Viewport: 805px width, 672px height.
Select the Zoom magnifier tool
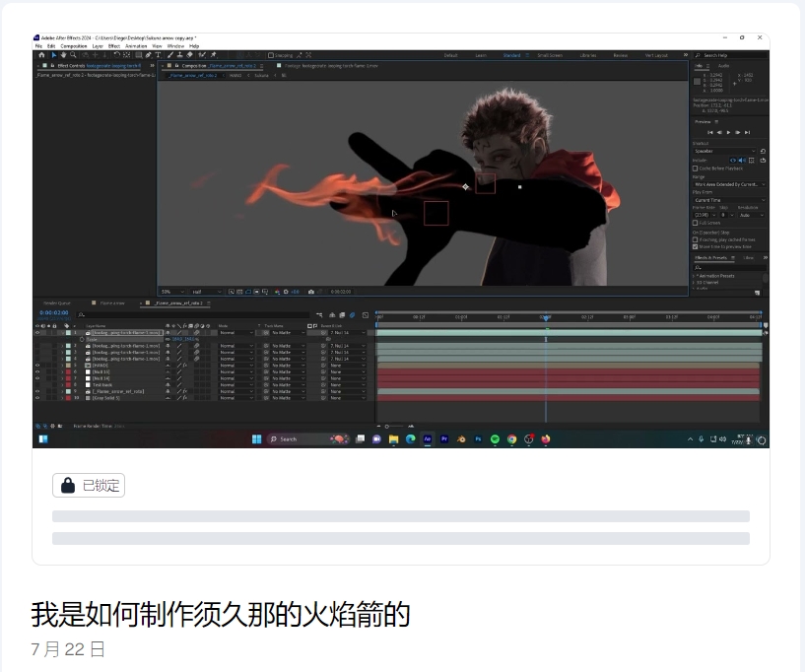click(x=73, y=55)
